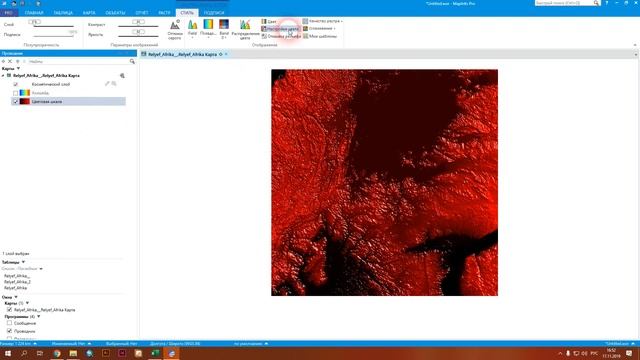The height and width of the screenshot is (360, 640).
Task: Click the rainbow color ramp layer swatch
Action: point(25,93)
